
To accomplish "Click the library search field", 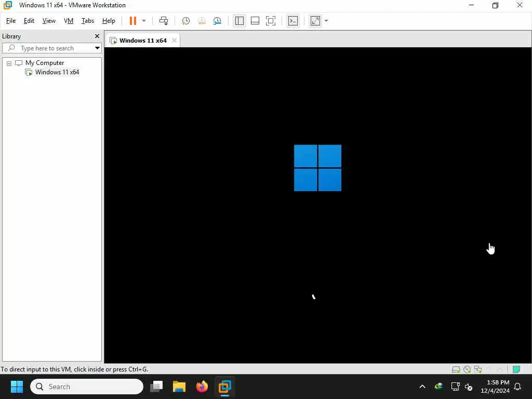I will (x=51, y=48).
